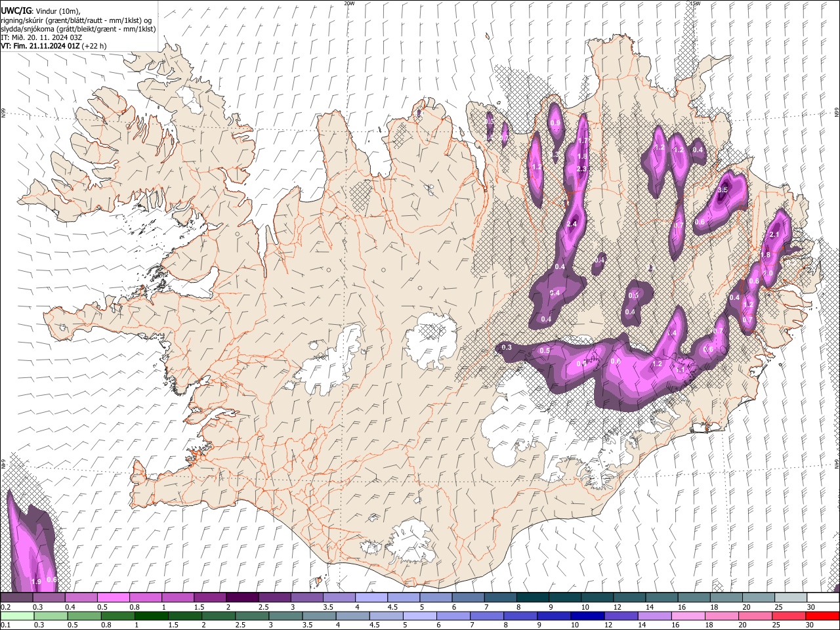Click the navy blue 10–12 lower legend swatch

pyautogui.click(x=587, y=616)
